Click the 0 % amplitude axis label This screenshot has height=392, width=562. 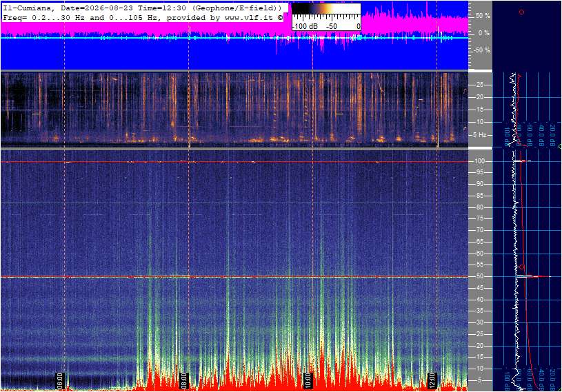point(484,33)
